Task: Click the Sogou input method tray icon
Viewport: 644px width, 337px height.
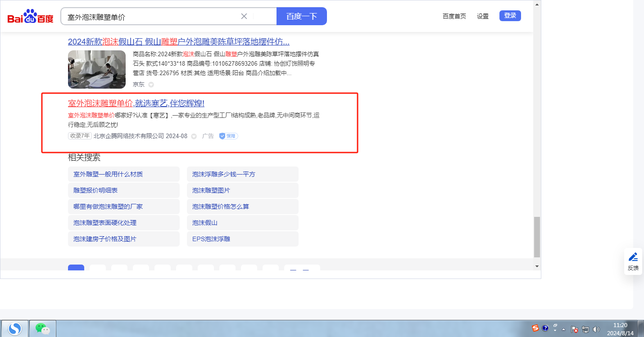Action: 535,328
